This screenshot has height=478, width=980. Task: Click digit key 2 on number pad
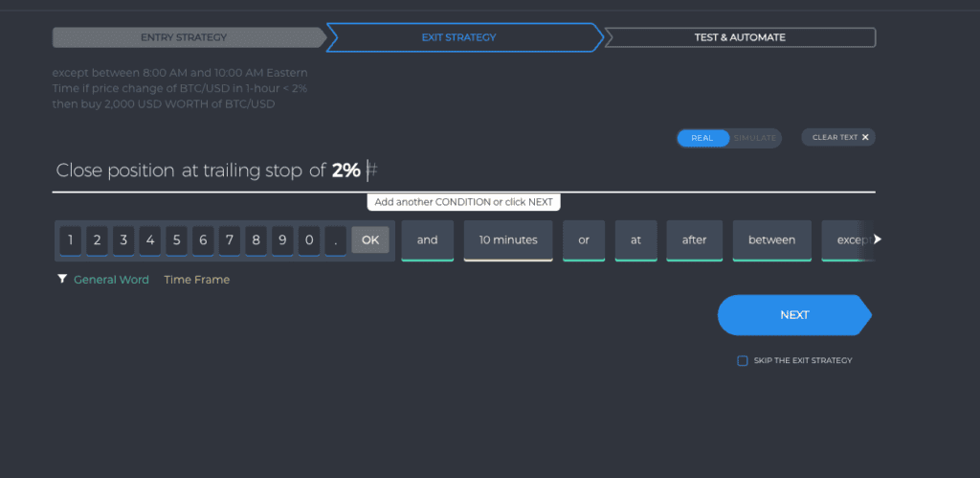pos(97,240)
